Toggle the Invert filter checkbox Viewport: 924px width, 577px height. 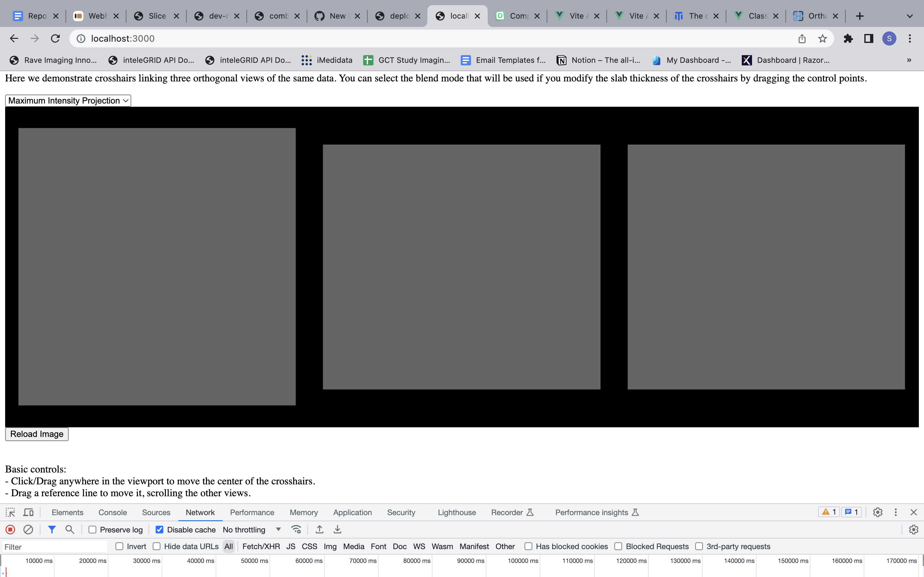pyautogui.click(x=119, y=546)
